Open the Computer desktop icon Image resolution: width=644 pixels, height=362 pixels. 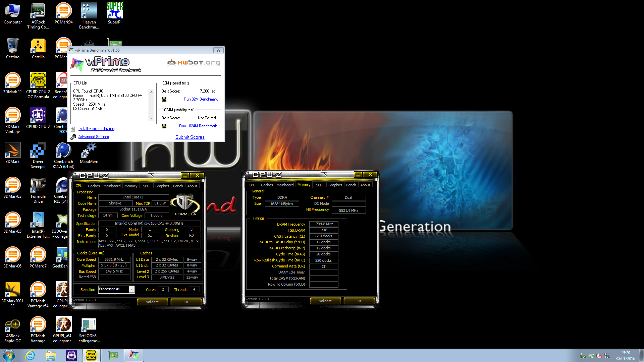coord(13,14)
